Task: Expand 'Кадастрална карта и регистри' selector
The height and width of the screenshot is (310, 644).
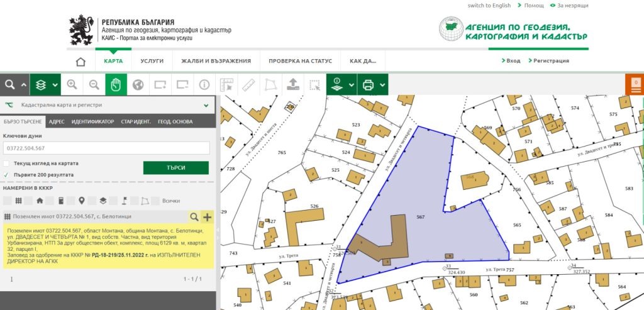Action: 205,105
